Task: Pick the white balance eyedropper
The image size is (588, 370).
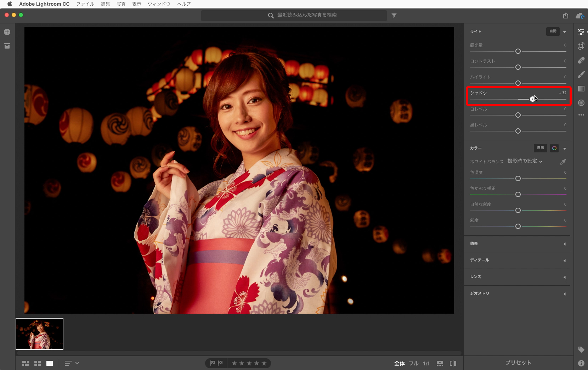Action: pos(562,162)
